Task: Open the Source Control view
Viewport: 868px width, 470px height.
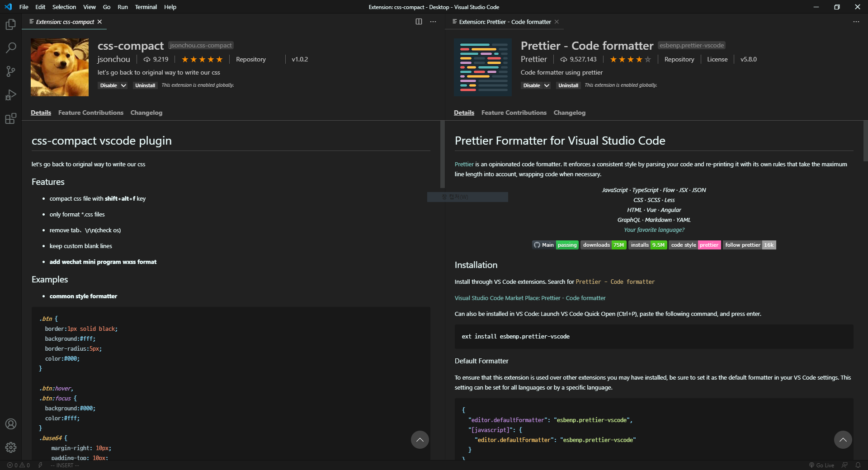Action: point(11,71)
